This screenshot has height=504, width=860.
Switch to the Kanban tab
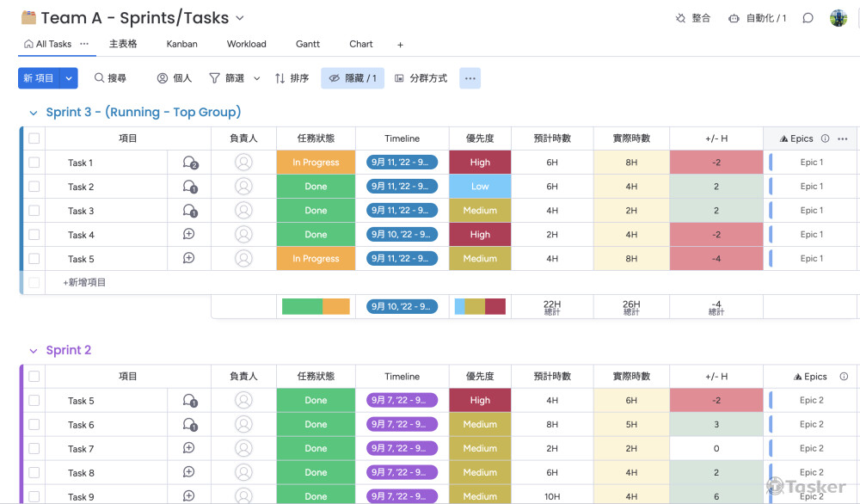181,44
